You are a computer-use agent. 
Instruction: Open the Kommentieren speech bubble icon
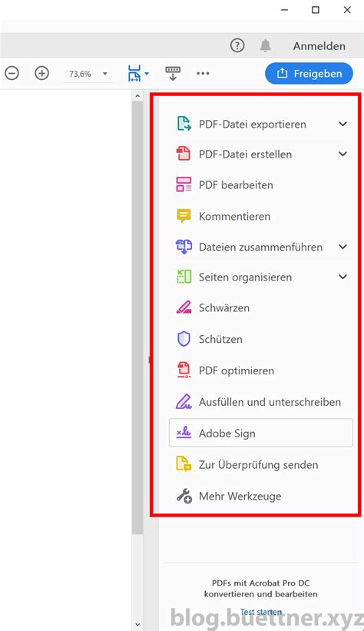[x=184, y=216]
